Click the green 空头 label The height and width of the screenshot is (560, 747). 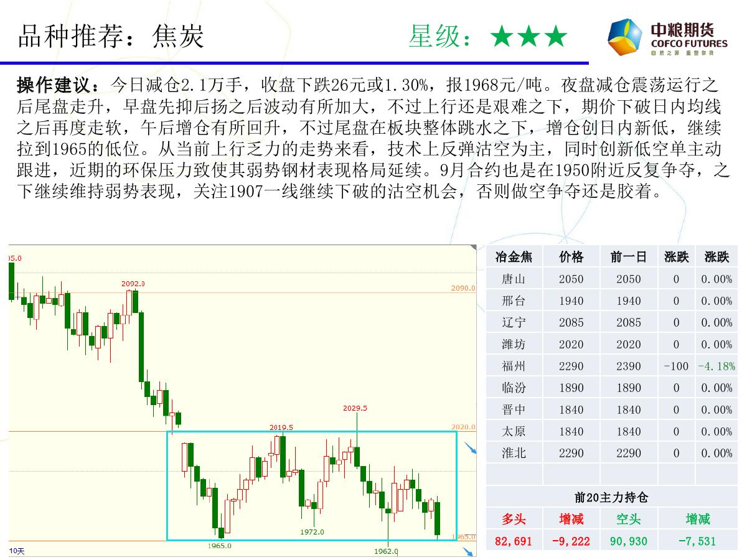[628, 519]
